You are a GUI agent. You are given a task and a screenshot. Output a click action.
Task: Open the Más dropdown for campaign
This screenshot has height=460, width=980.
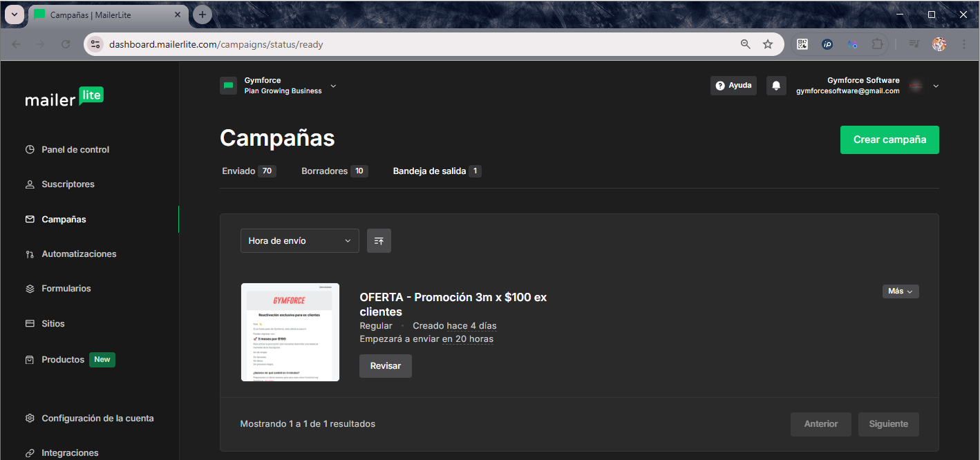tap(901, 291)
